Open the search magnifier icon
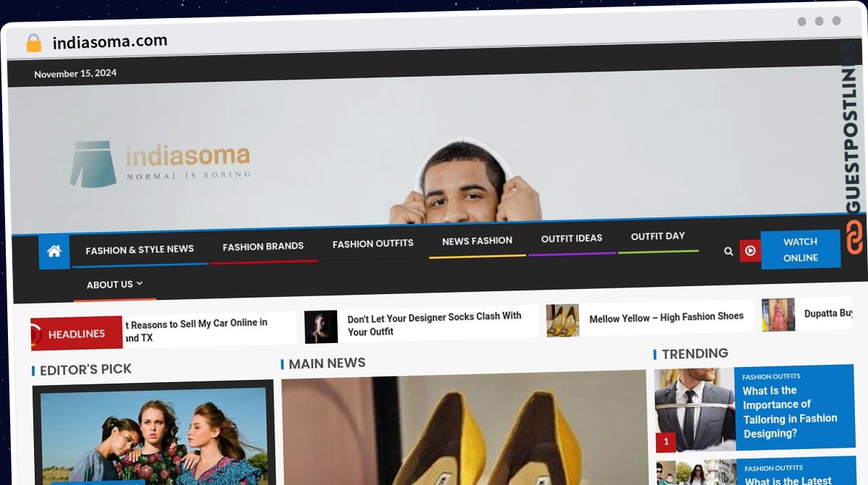 point(728,251)
